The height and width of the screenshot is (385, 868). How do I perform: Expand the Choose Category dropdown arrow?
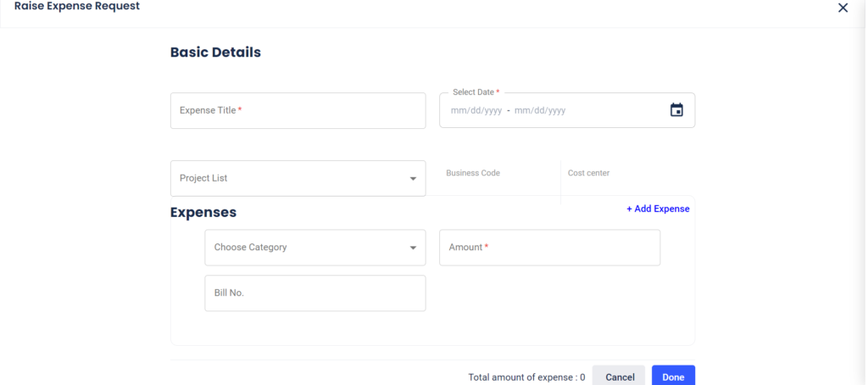pos(413,248)
